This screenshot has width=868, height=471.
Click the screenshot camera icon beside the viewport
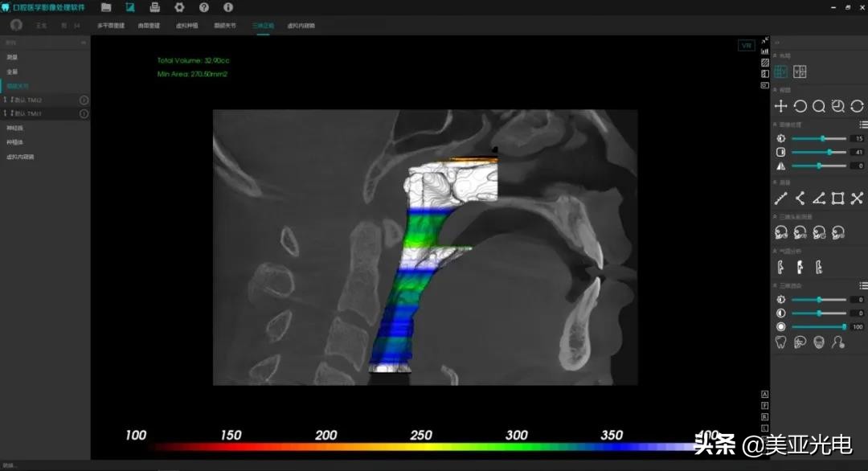(x=764, y=85)
